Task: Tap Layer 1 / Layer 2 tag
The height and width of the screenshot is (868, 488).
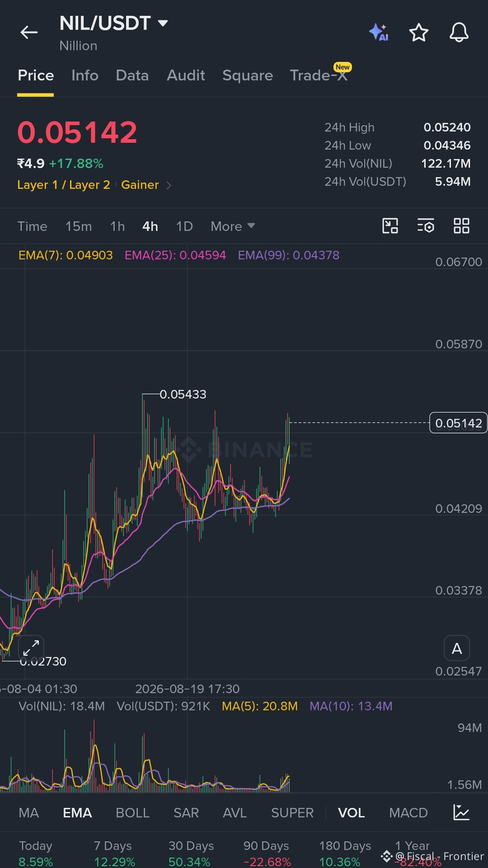Action: pyautogui.click(x=64, y=185)
